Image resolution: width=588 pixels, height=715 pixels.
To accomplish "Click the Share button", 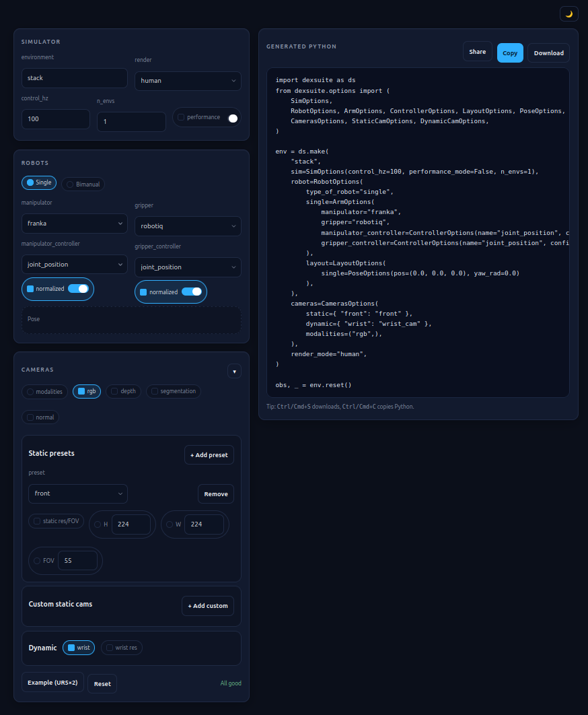I will (477, 52).
